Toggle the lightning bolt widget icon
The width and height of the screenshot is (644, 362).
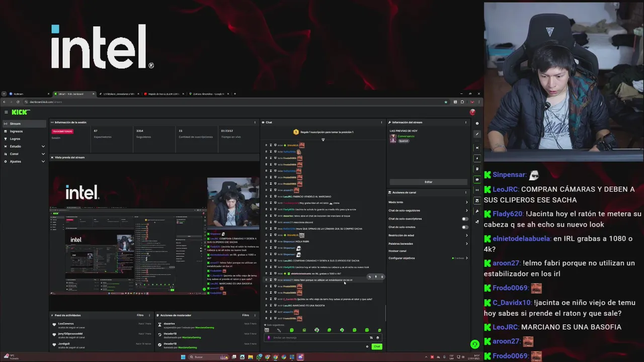click(x=477, y=158)
